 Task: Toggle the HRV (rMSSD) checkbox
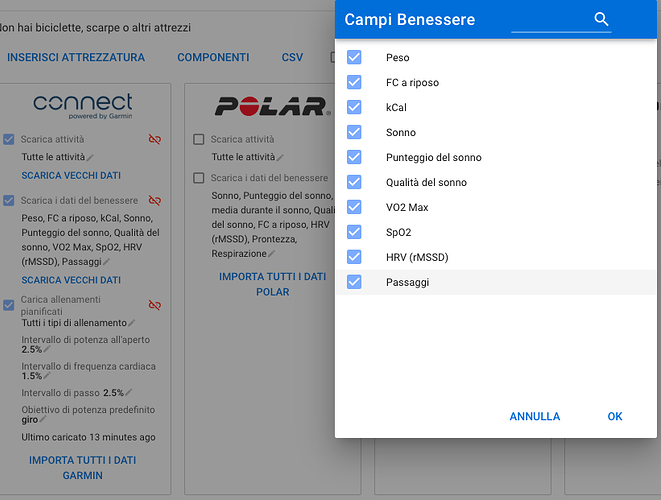point(354,257)
